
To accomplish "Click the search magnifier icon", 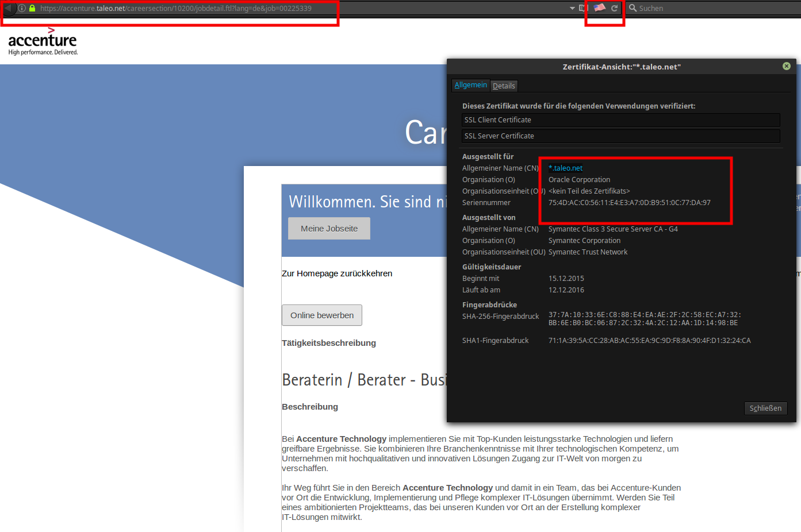I will 633,8.
